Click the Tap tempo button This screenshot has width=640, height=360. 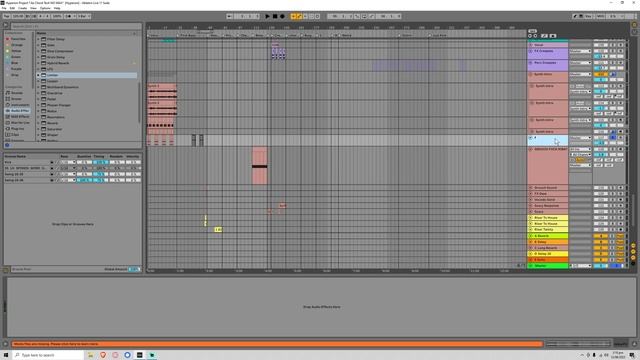point(7,16)
